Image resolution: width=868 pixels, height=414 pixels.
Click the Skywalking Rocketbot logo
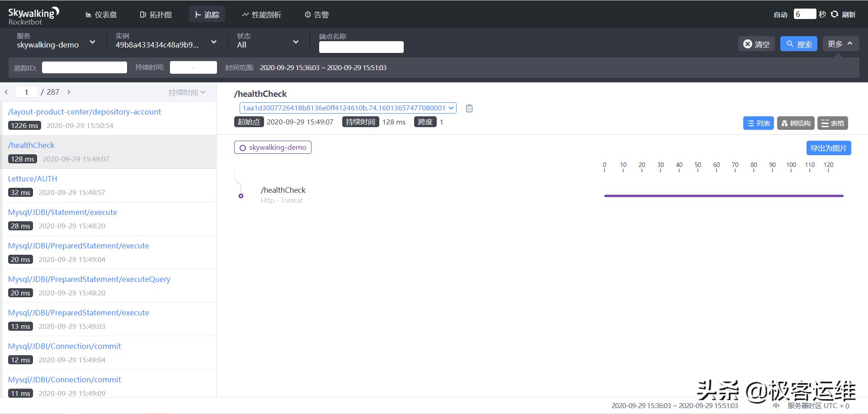coord(33,15)
